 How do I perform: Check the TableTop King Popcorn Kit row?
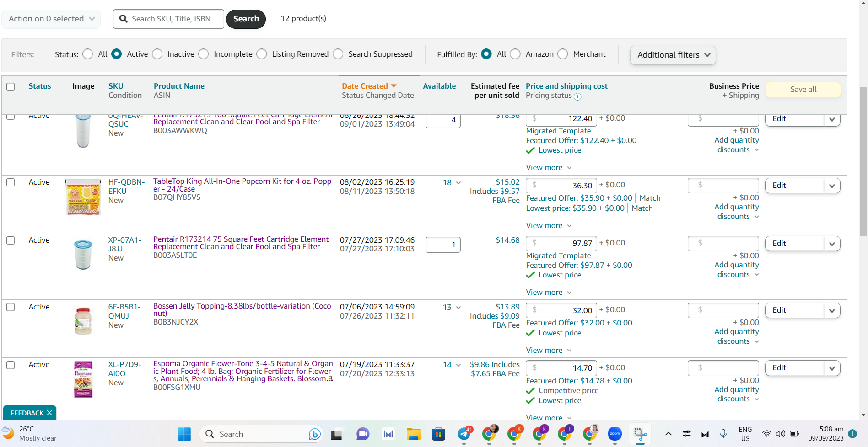click(x=11, y=182)
